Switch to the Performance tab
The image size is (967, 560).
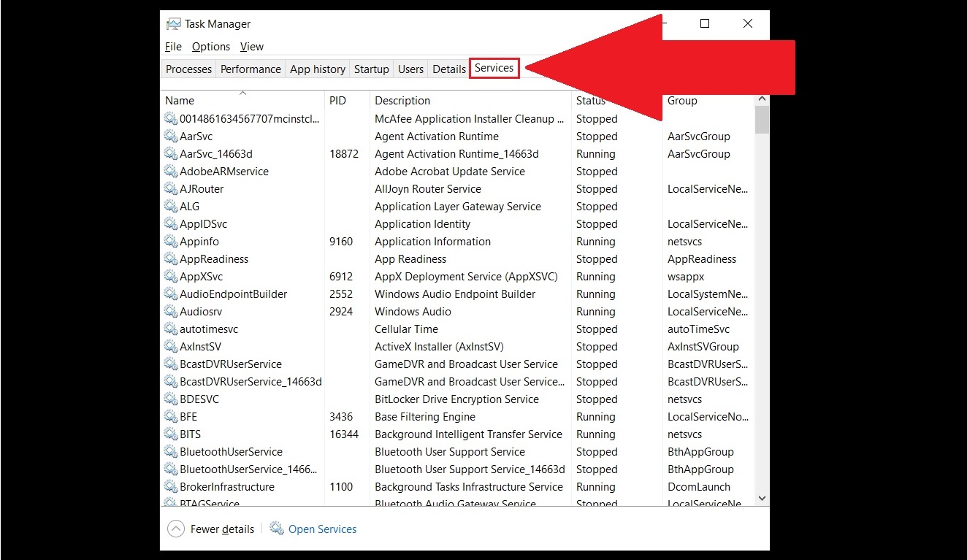coord(251,69)
